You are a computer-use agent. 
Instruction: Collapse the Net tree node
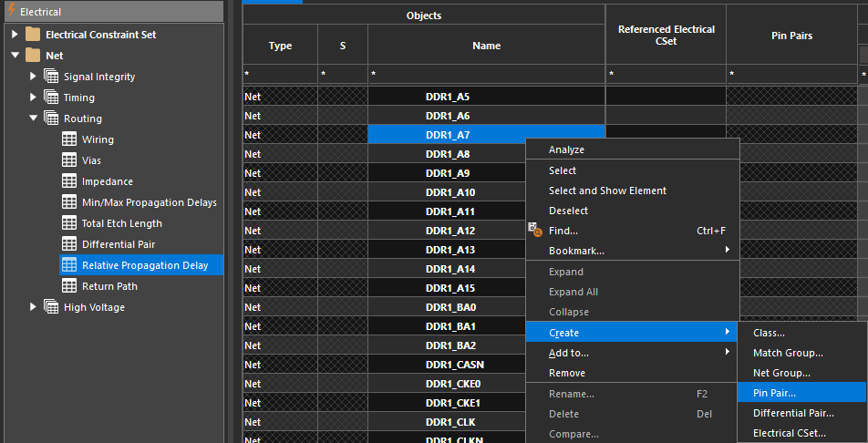(x=15, y=56)
